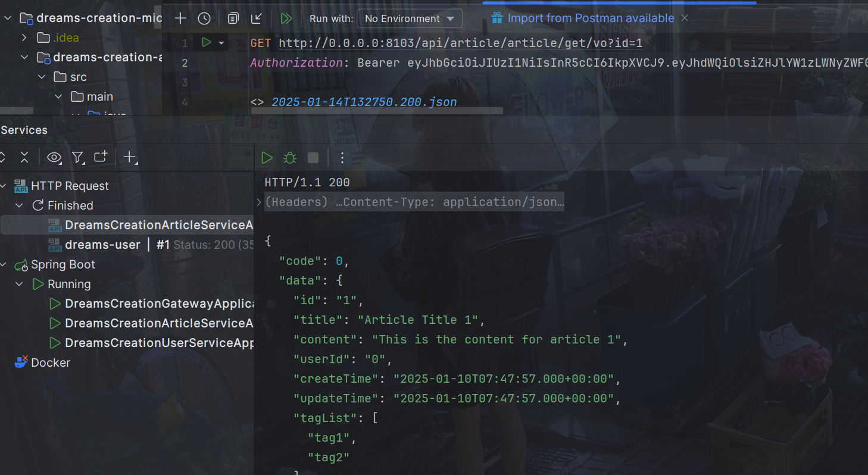The image size is (868, 475).
Task: Click the Add request plus icon
Action: pos(180,18)
